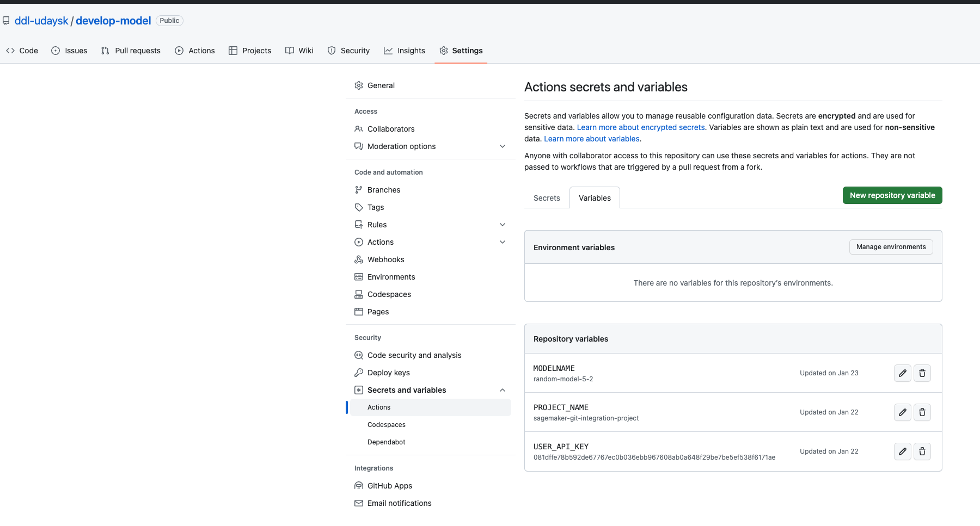Delete the PROJECT_NAME variable
This screenshot has height=526, width=980.
click(x=922, y=412)
